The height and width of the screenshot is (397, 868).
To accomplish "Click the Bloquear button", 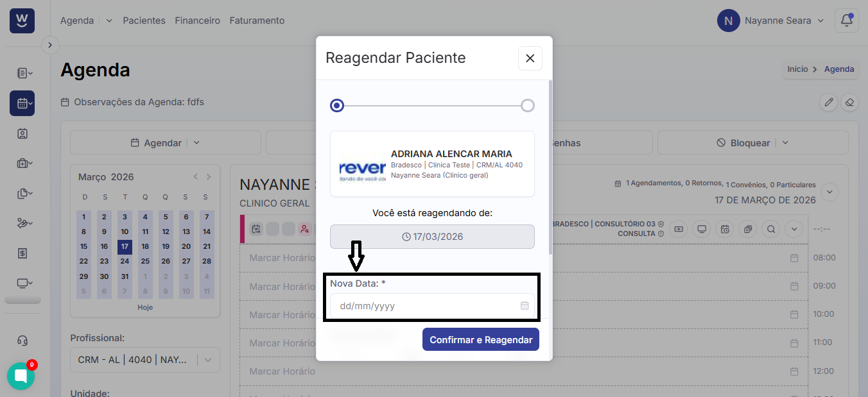I will (743, 142).
